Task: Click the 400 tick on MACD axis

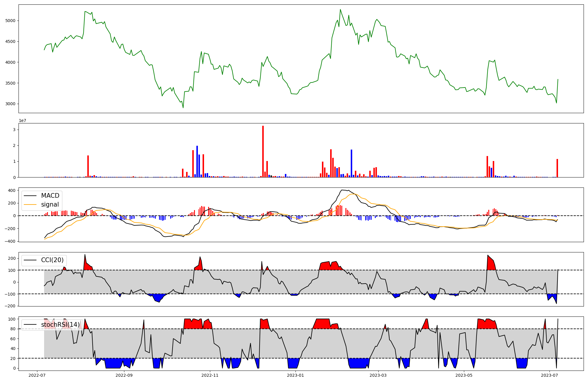Action: tap(12, 190)
